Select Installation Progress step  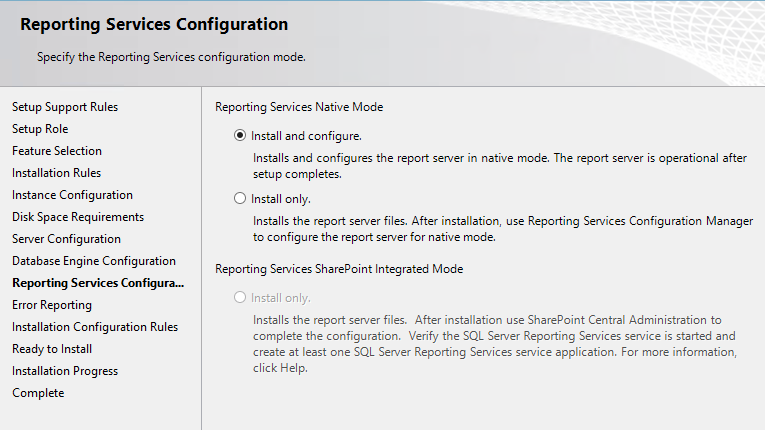65,371
